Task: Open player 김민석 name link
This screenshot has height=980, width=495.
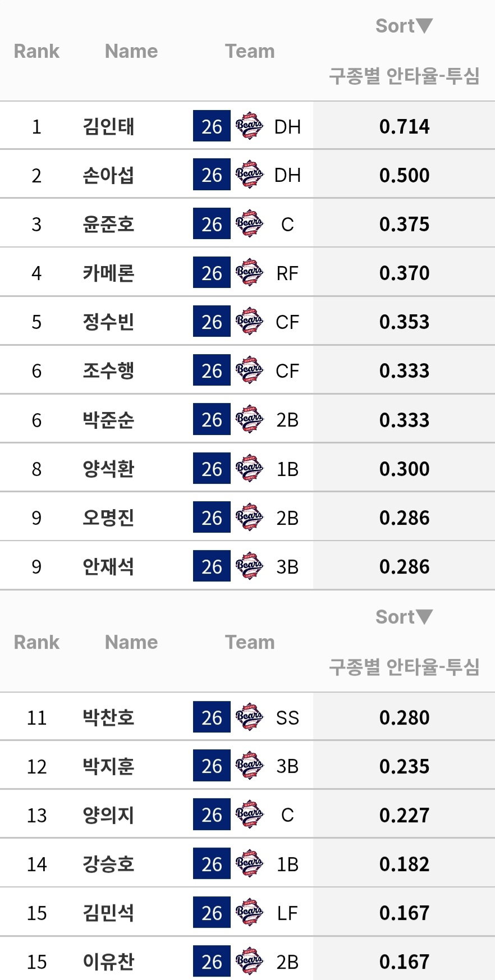Action: [108, 913]
